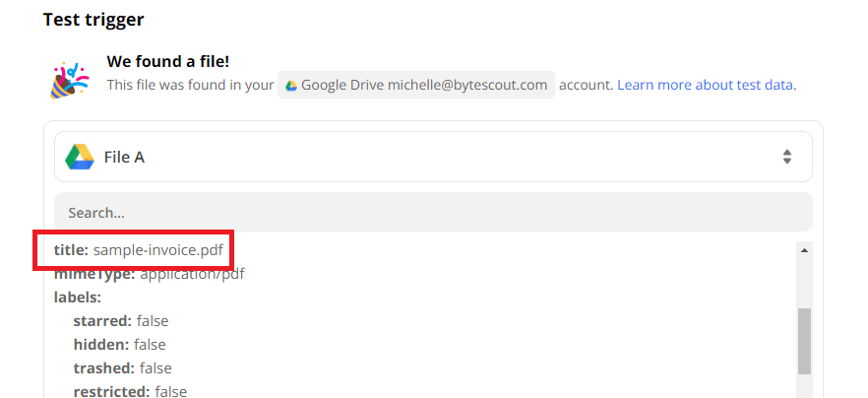The height and width of the screenshot is (398, 868).
Task: Click the Test trigger heading
Action: click(x=94, y=19)
